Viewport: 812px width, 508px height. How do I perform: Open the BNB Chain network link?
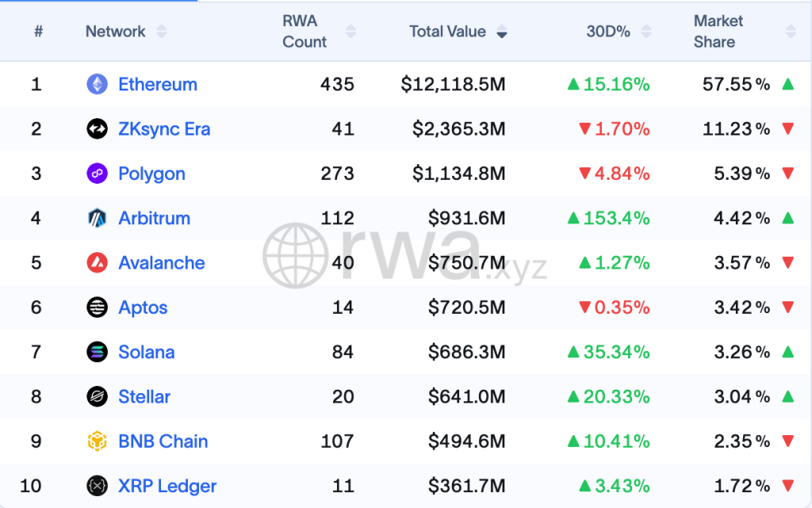pyautogui.click(x=163, y=441)
